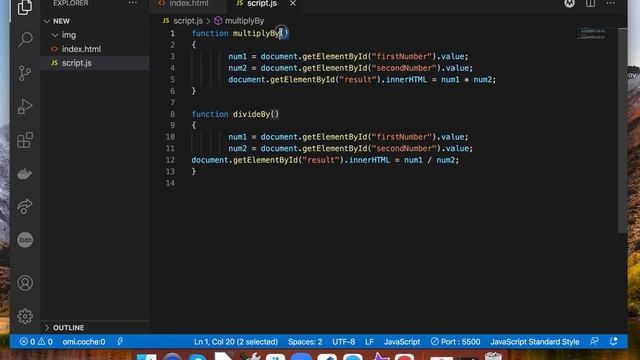This screenshot has width=640, height=360.
Task: Click the opening brace on line 2
Action: coord(193,44)
